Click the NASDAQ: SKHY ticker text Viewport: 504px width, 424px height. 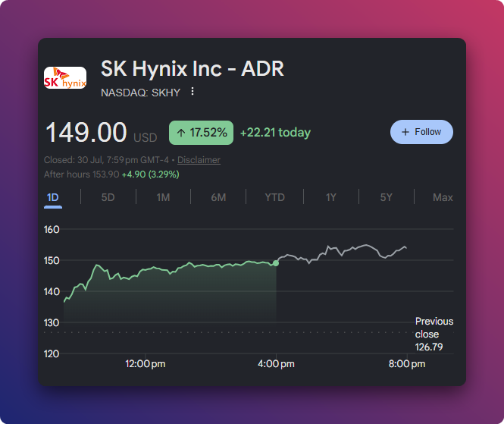(x=140, y=93)
